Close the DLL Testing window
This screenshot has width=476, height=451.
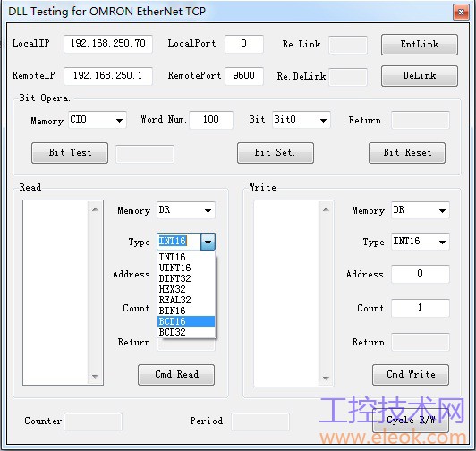tap(461, 13)
